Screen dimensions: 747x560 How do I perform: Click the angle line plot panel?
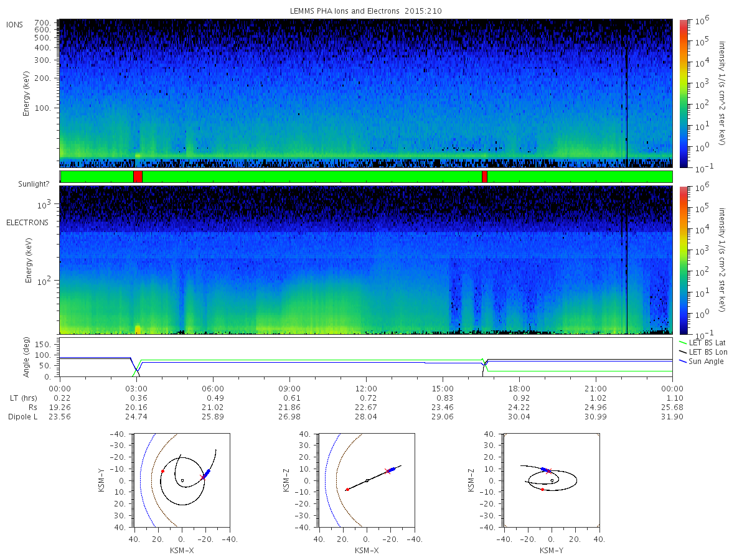pos(366,358)
